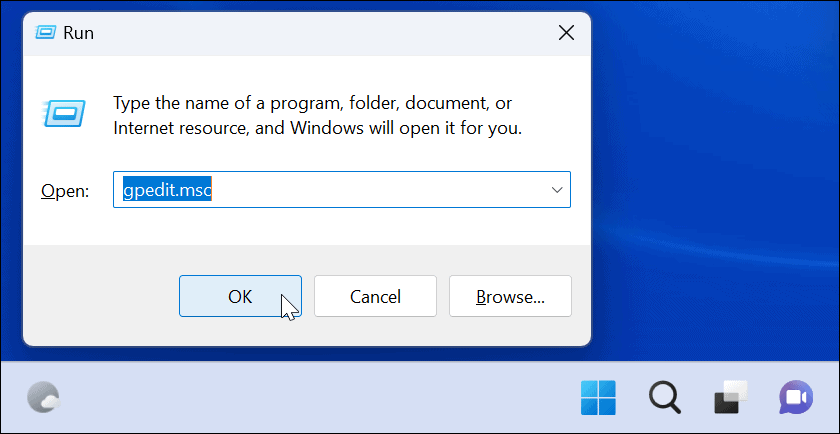
Task: Click the small Run icon in title bar
Action: [45, 32]
